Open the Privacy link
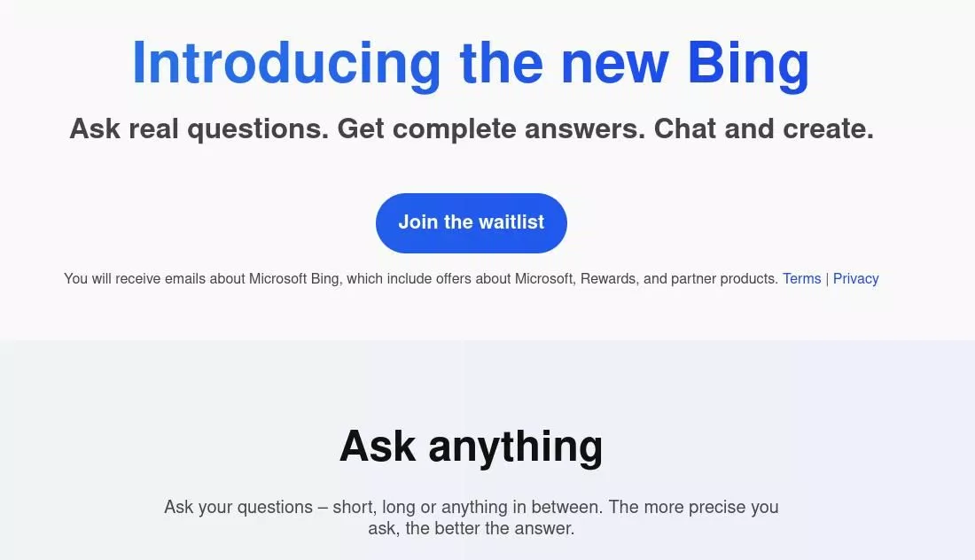 (855, 278)
